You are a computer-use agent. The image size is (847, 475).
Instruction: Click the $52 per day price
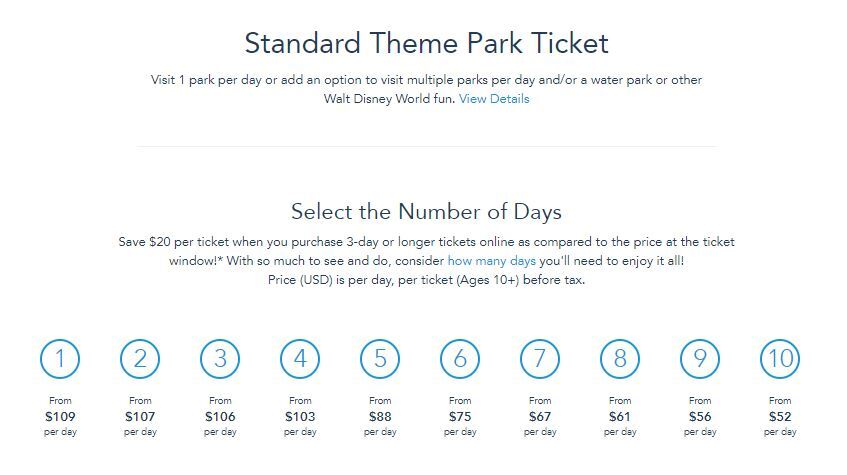779,417
